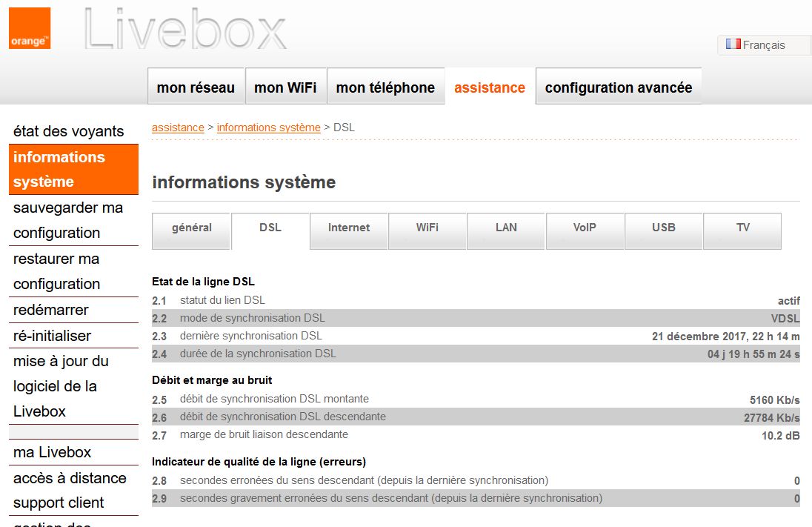
Task: Click the French flag icon
Action: tap(733, 44)
